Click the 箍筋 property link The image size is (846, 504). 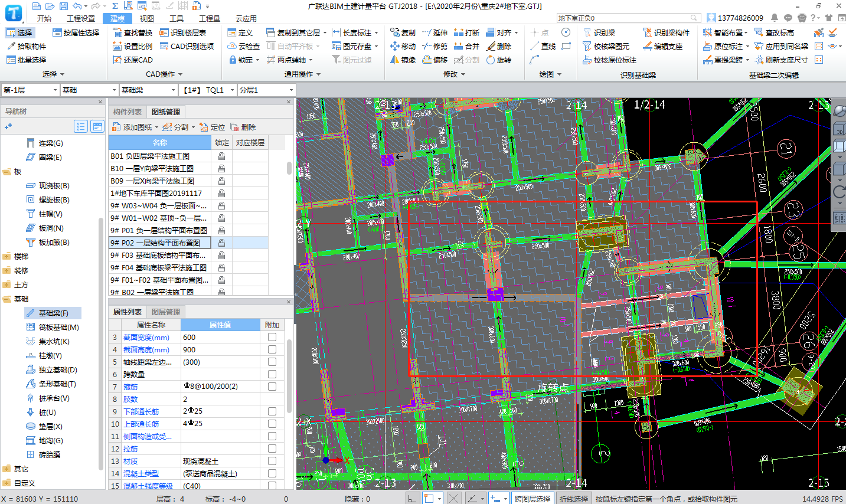(130, 387)
